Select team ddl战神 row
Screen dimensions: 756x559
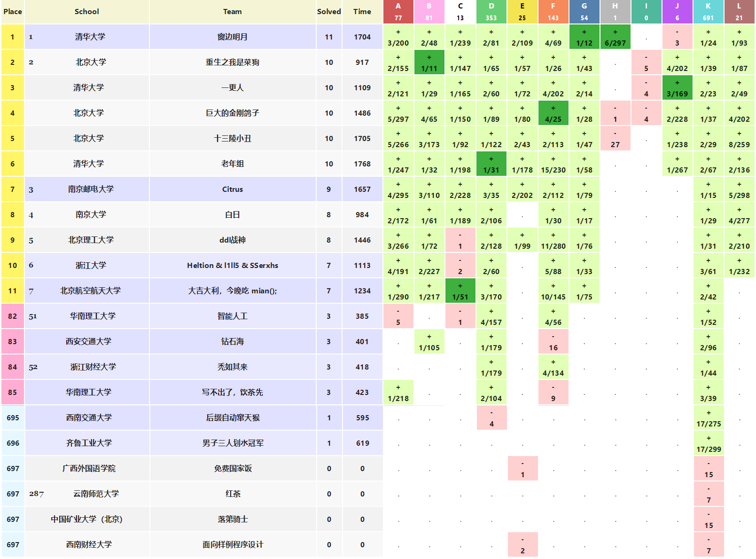coord(233,240)
